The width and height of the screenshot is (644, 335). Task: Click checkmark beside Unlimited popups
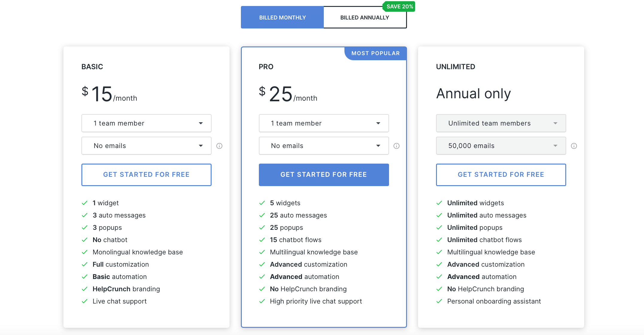coord(439,227)
